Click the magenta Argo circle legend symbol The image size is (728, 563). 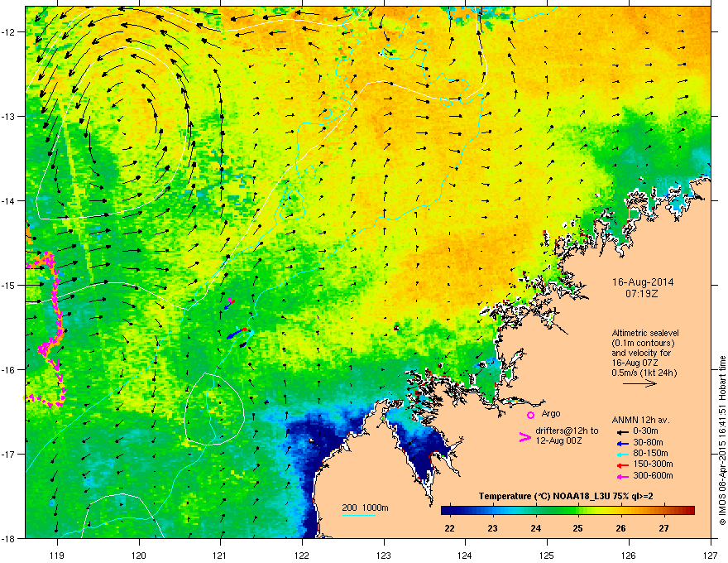click(x=530, y=415)
